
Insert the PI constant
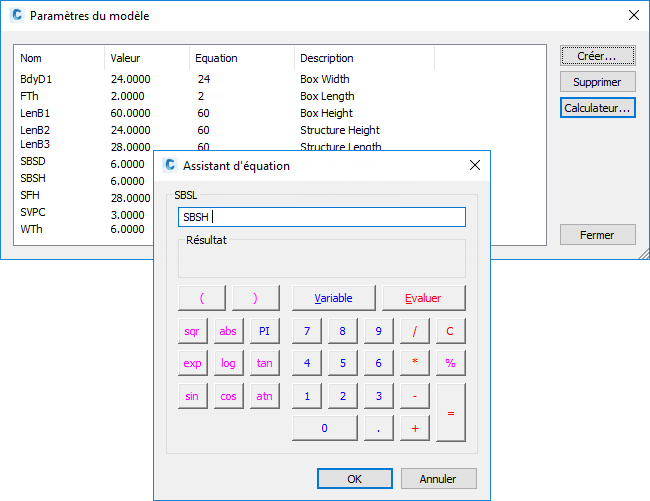point(264,331)
